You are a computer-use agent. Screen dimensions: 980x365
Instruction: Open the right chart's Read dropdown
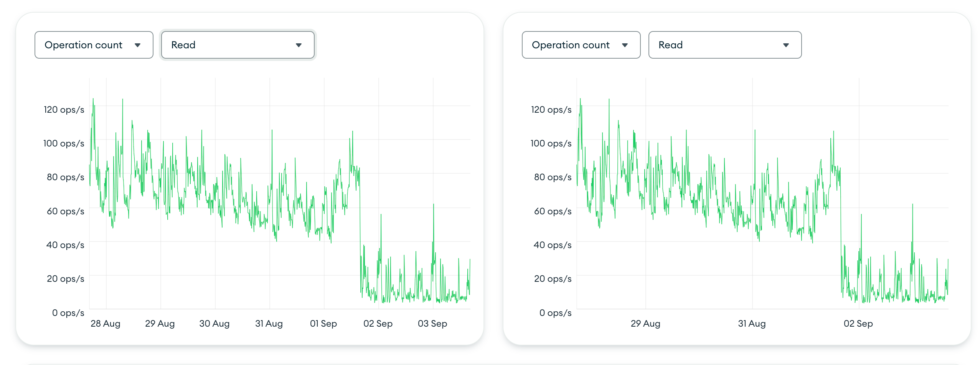coord(725,45)
